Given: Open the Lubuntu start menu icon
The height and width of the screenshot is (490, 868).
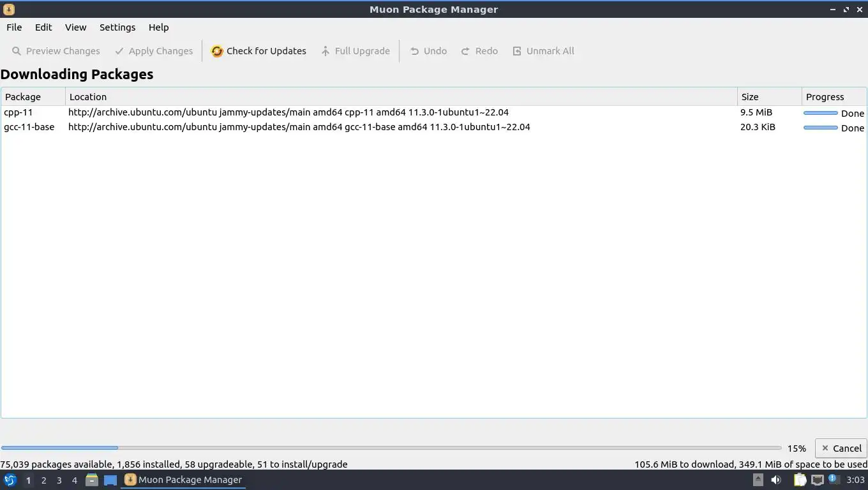Looking at the screenshot, I should tap(10, 480).
